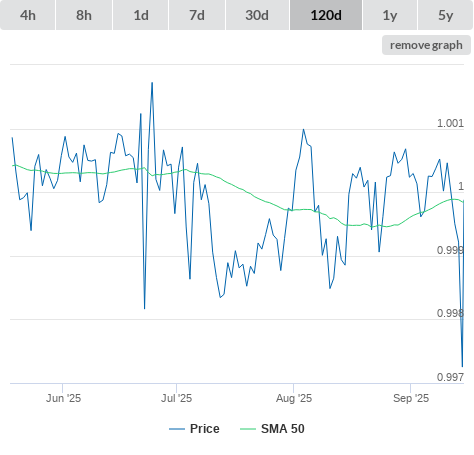This screenshot has height=455, width=474.
Task: Show the 5y time range
Action: click(x=446, y=15)
